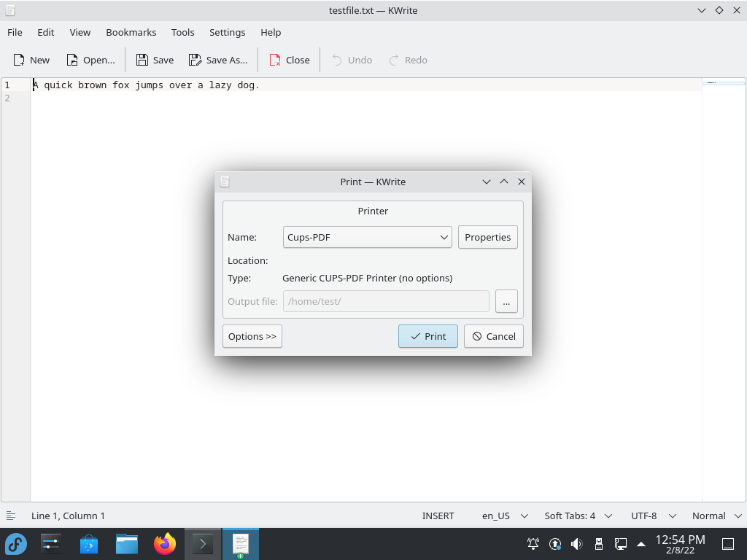This screenshot has width=747, height=560.
Task: Close the Print dialog with the X button
Action: coord(522,182)
